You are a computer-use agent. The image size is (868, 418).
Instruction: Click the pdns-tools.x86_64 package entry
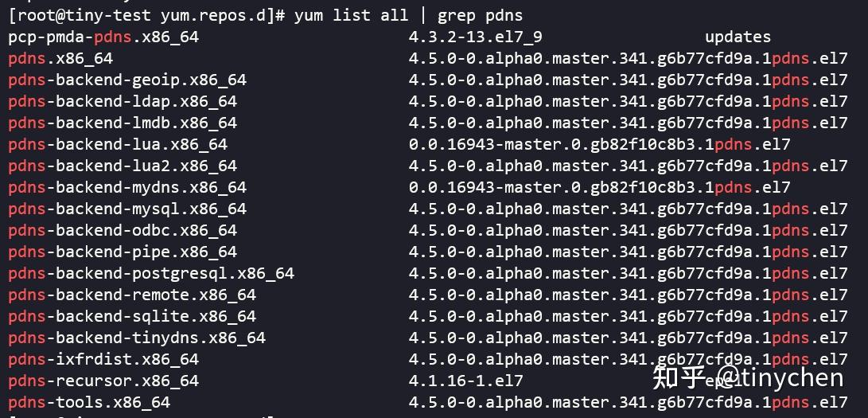point(89,403)
